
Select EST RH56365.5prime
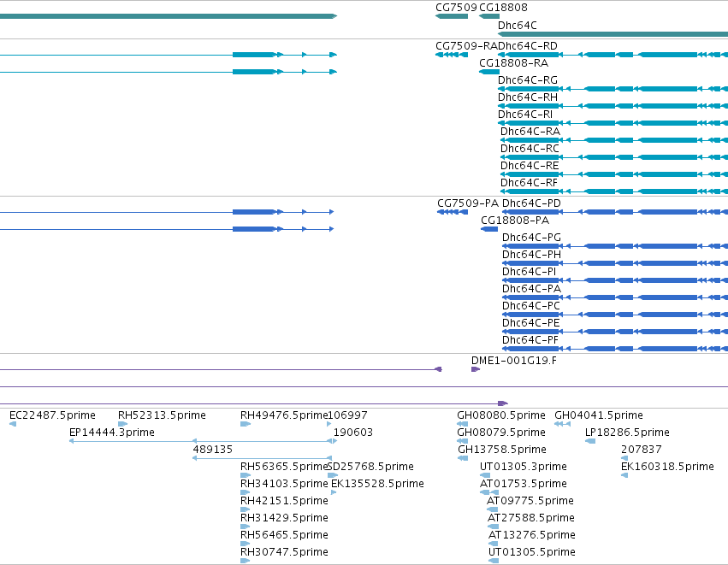click(x=284, y=467)
